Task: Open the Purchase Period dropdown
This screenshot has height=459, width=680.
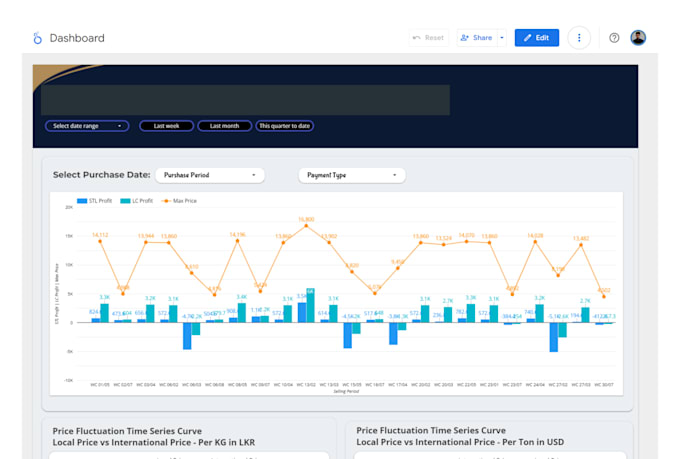Action: tap(210, 175)
